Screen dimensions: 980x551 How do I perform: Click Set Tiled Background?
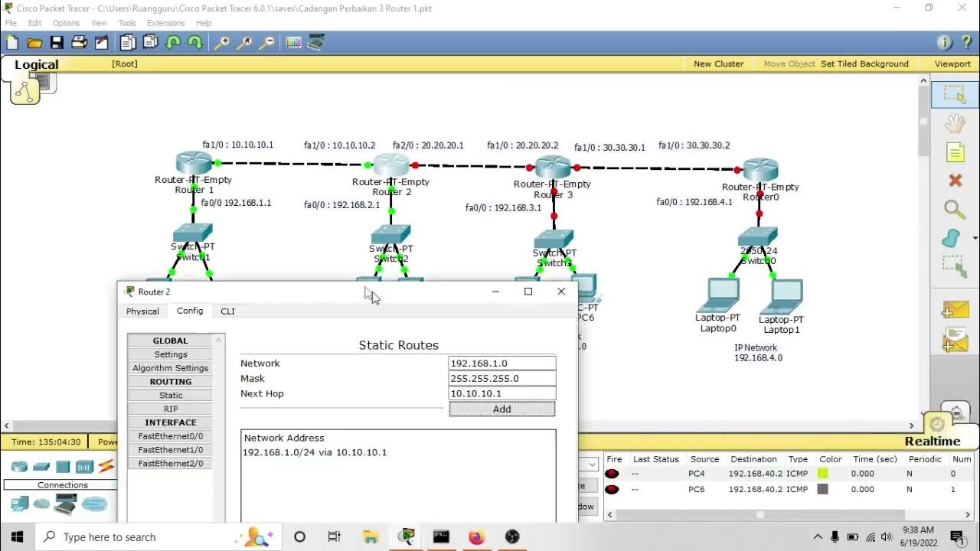[864, 64]
